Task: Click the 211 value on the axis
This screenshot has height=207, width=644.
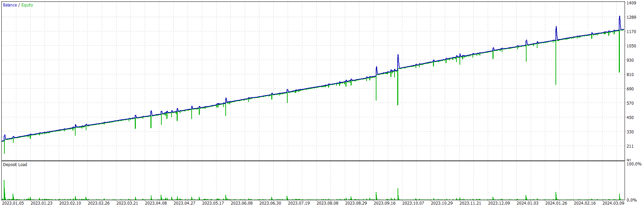Action: (630, 146)
